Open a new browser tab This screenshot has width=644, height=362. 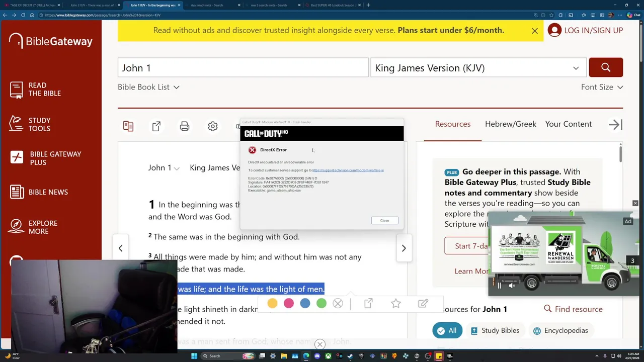(368, 5)
